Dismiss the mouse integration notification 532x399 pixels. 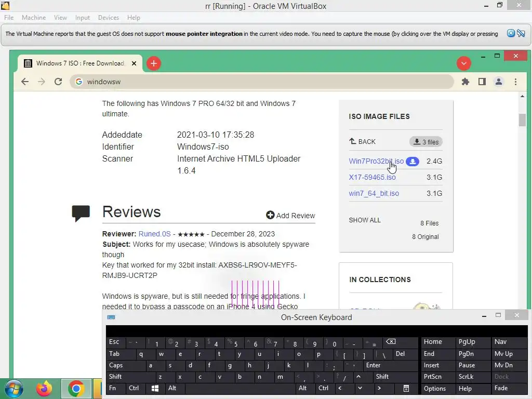point(511,33)
